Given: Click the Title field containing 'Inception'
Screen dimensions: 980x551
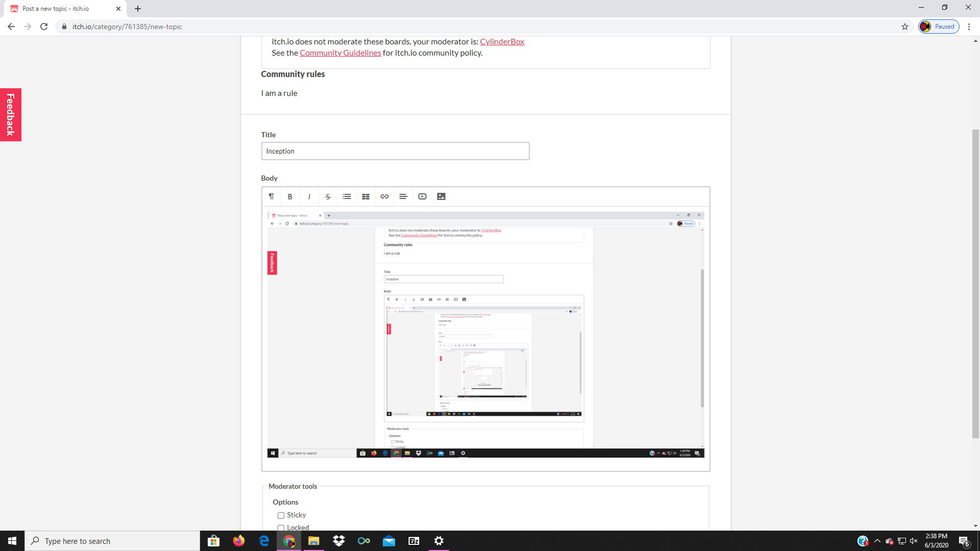Looking at the screenshot, I should coord(395,151).
